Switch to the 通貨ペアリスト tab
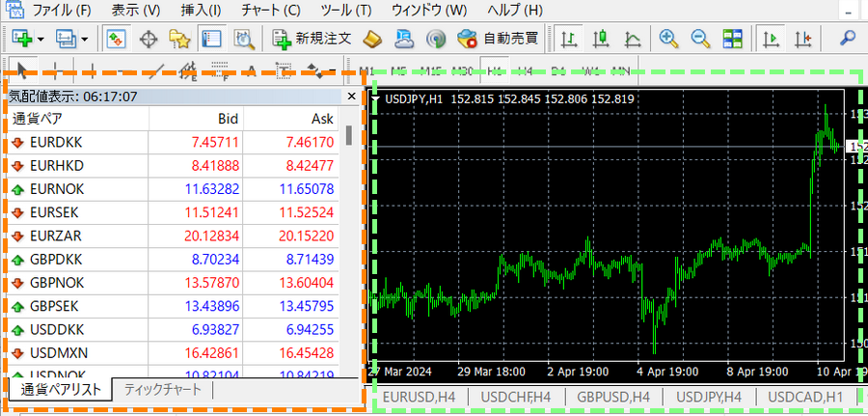This screenshot has width=868, height=416. [61, 390]
